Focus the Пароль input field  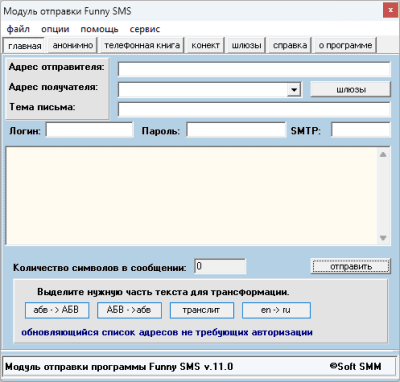[236, 130]
